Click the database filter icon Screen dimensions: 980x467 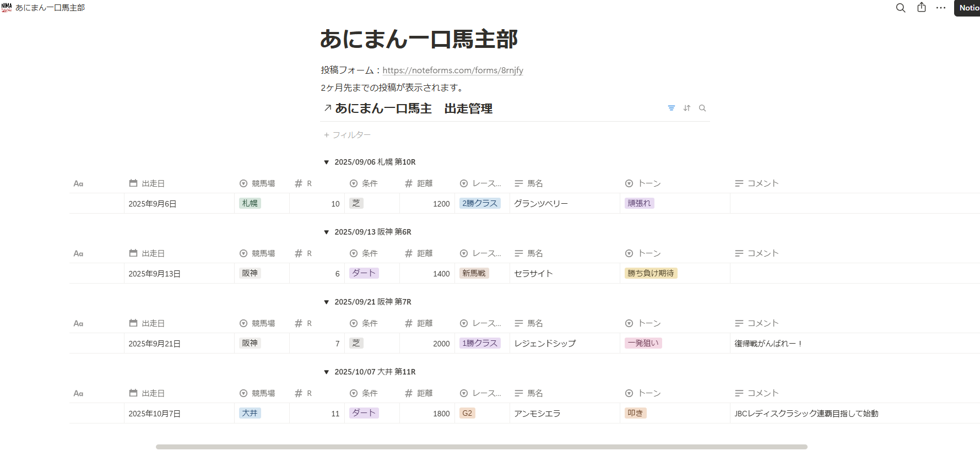coord(671,108)
